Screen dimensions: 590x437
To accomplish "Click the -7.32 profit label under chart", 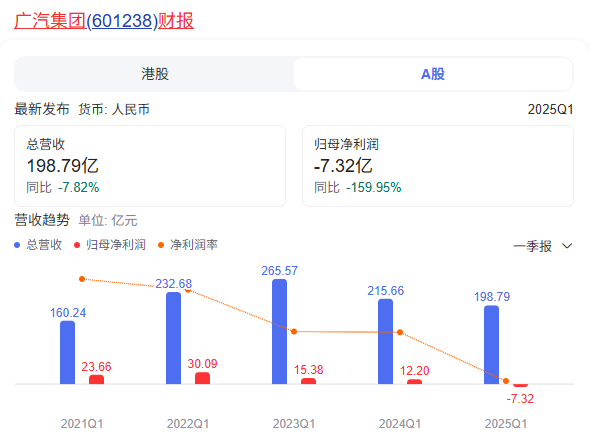I will tap(520, 399).
